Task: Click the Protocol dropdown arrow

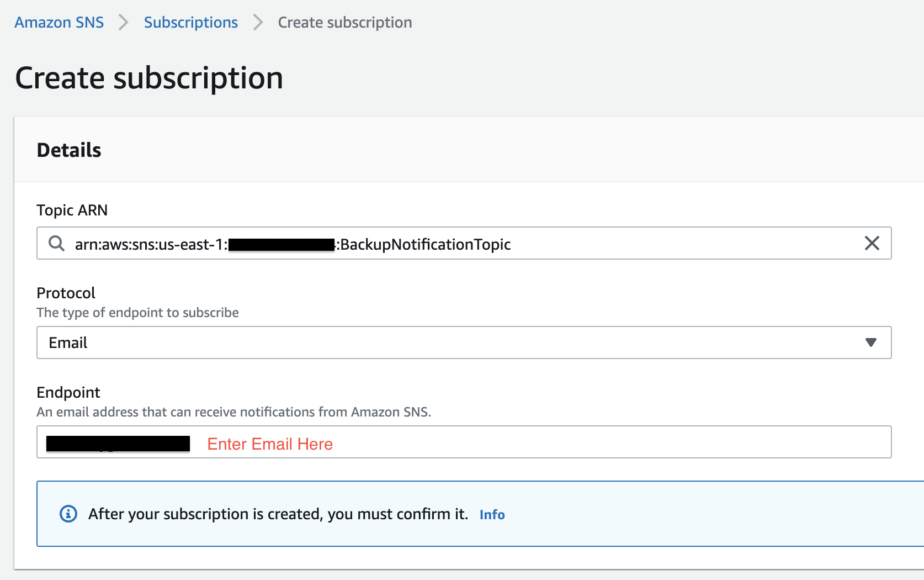Action: [x=871, y=342]
